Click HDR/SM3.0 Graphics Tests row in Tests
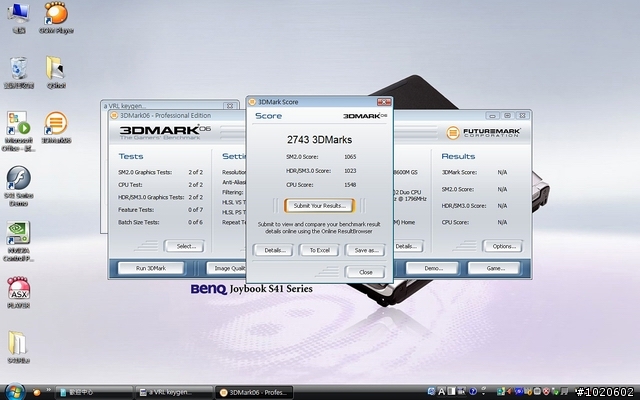 [160, 197]
